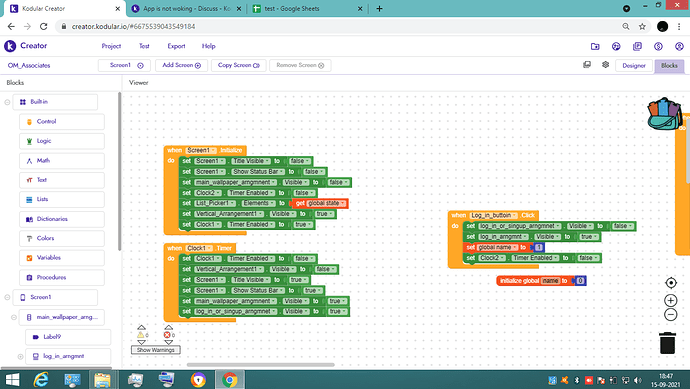Select Screen1 component in blocks tree

point(55,297)
